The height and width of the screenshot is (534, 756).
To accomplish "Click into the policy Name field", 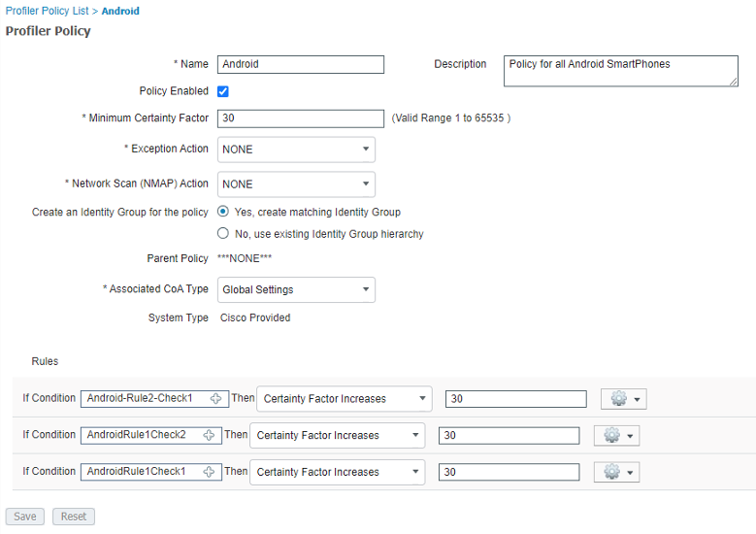I will pos(301,65).
